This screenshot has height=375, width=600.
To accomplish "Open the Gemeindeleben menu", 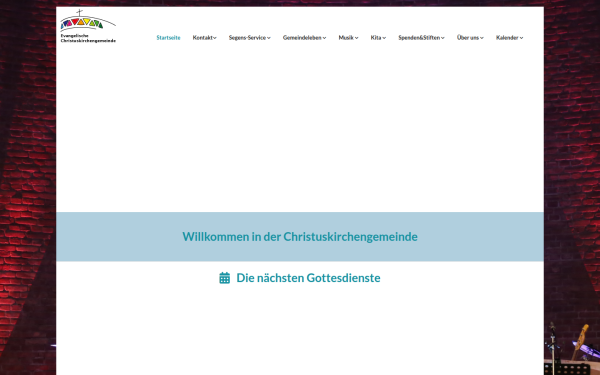I will 304,38.
